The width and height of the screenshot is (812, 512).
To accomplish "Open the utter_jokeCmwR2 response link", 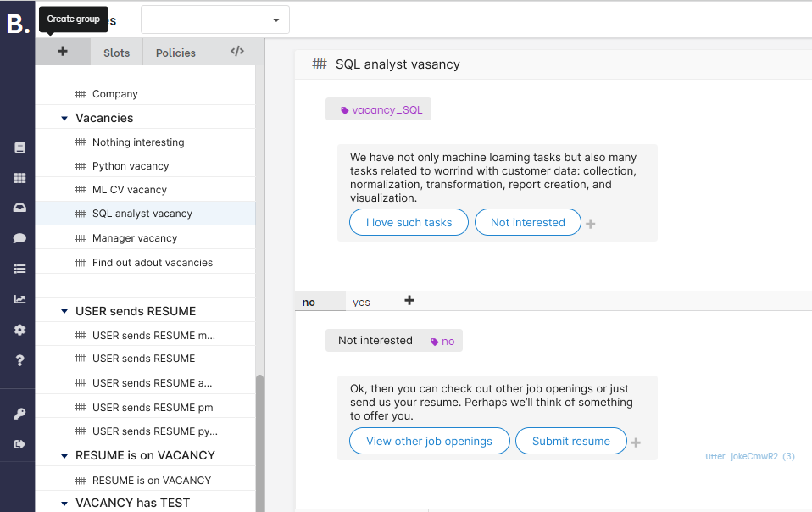I will 750,456.
